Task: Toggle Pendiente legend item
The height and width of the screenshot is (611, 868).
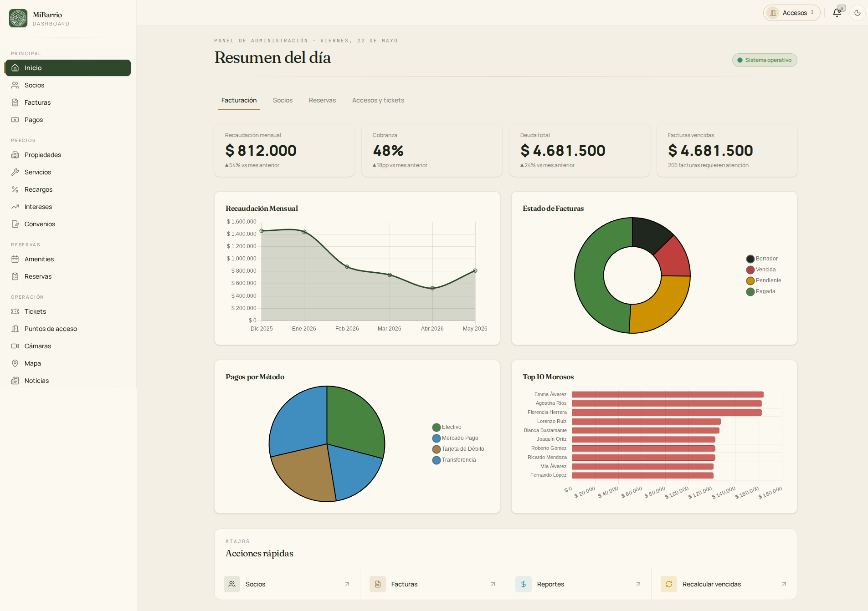Action: coord(764,280)
